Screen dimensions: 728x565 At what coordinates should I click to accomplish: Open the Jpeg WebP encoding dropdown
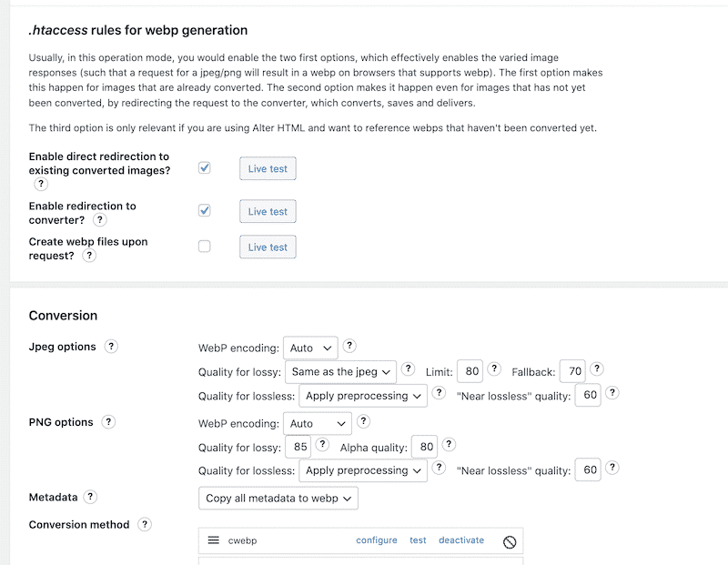tap(310, 347)
